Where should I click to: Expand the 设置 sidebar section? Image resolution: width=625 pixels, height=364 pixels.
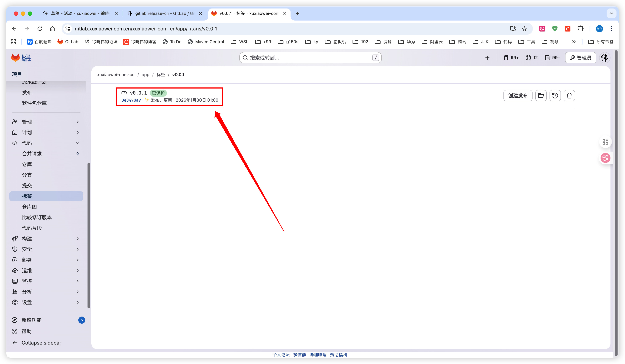point(46,302)
